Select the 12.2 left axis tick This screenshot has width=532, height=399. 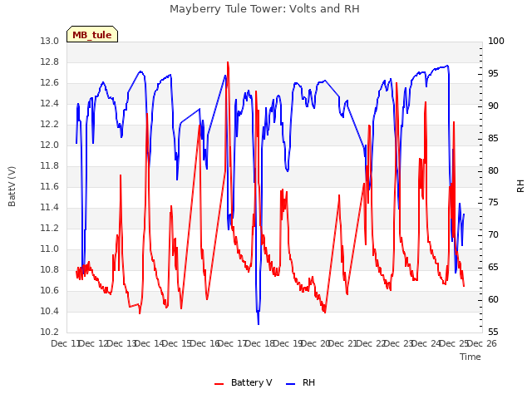(x=50, y=125)
